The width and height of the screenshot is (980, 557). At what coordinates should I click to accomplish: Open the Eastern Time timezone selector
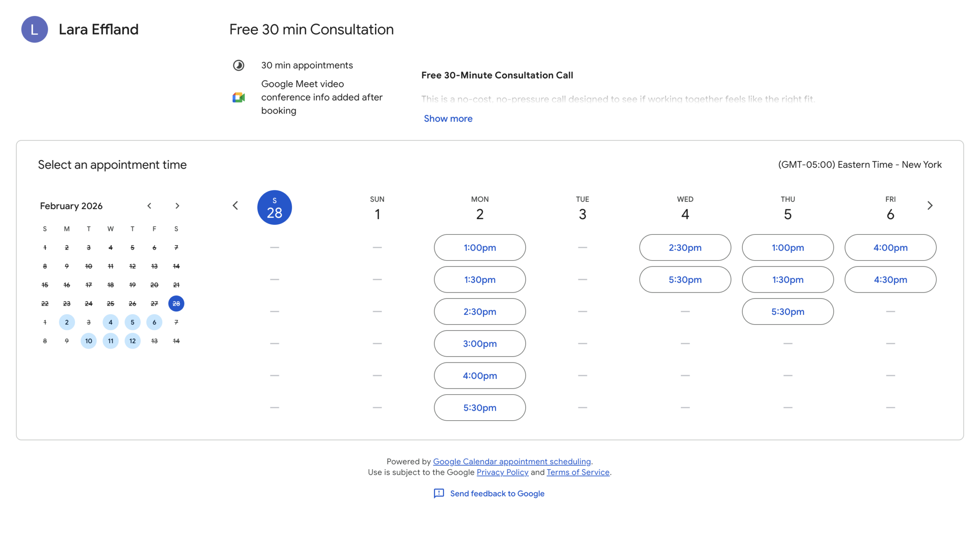[859, 165]
